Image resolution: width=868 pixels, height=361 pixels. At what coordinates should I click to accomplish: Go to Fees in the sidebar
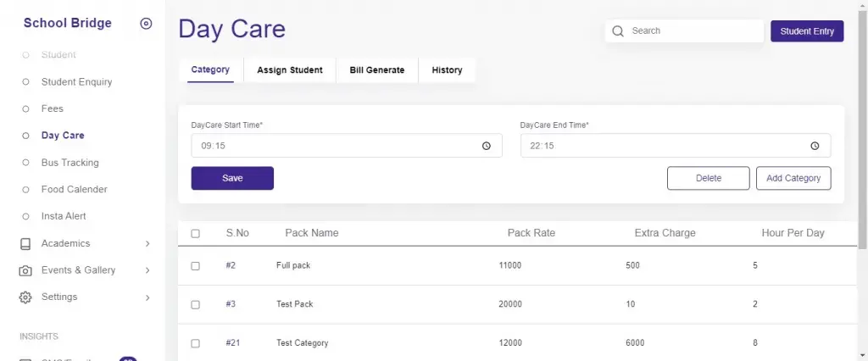tap(53, 108)
